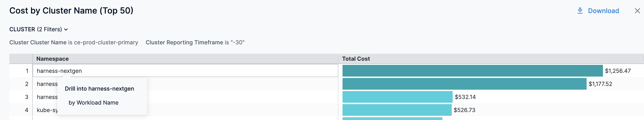The image size is (644, 120).
Task: Click the $1,256.47 cost value label
Action: (617, 71)
